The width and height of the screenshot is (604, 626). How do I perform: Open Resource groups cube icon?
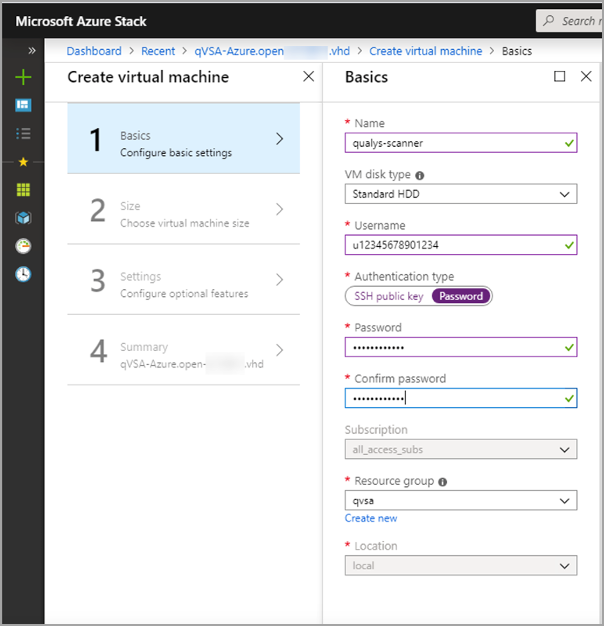coord(23,218)
